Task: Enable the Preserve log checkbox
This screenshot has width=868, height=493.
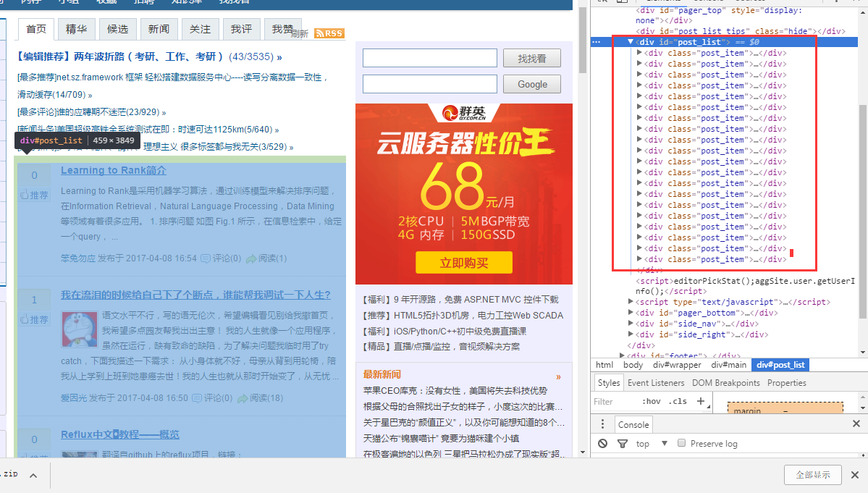Action: (x=681, y=443)
